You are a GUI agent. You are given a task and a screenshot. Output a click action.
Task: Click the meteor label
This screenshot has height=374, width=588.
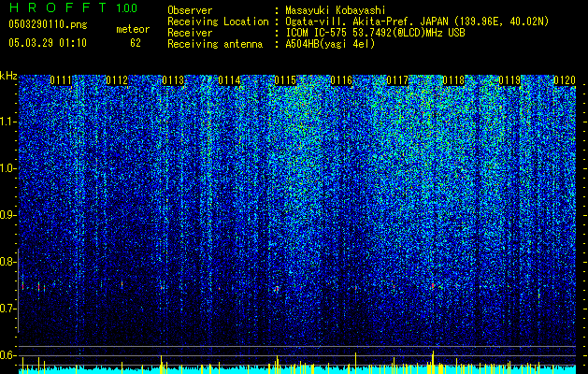(x=133, y=29)
